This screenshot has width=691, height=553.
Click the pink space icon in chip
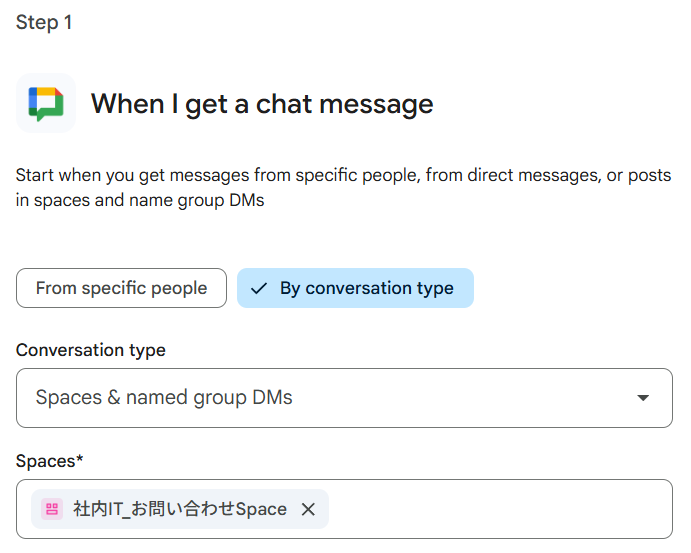point(52,509)
